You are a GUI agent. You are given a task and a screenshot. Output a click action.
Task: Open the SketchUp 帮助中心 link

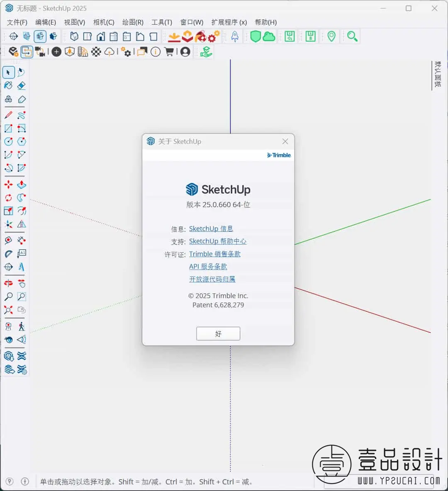click(217, 241)
